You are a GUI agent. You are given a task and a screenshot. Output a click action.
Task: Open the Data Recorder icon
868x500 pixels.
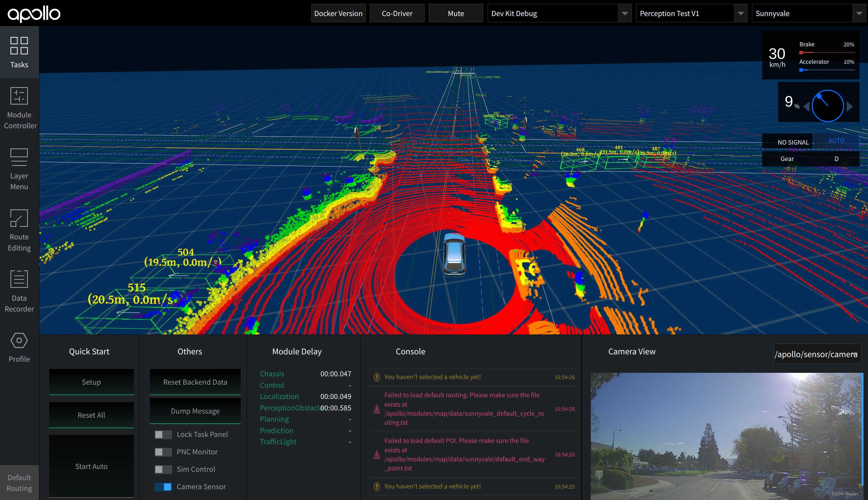click(x=19, y=279)
